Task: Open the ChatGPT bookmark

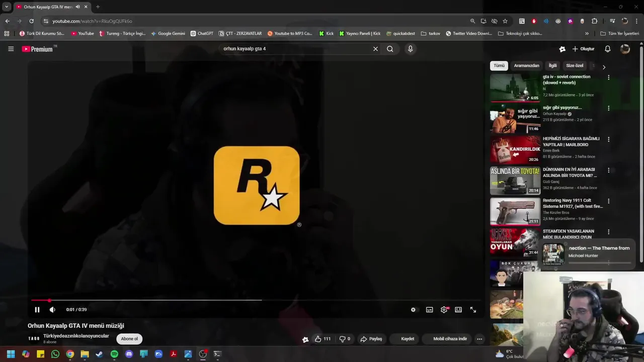Action: pos(202,34)
